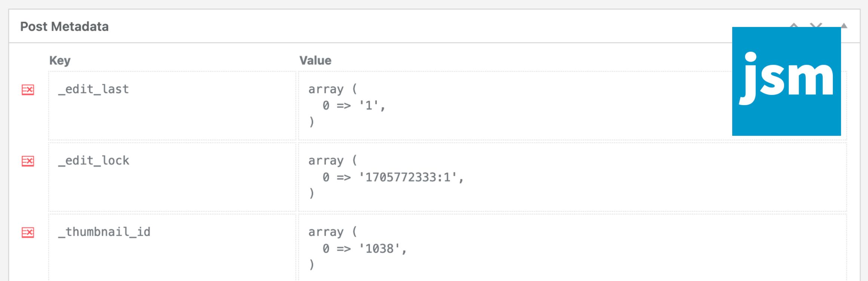The height and width of the screenshot is (281, 868).
Task: Delete the _edit_lock metadata row
Action: (x=28, y=161)
